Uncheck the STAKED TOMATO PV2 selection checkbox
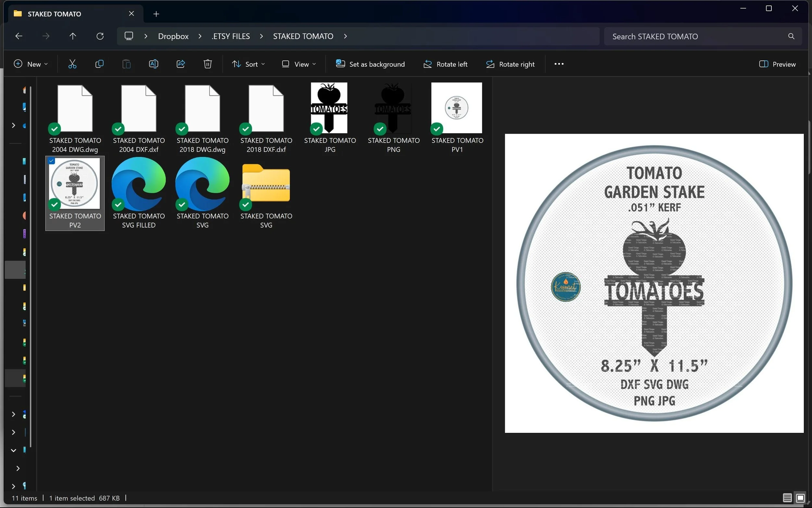The image size is (812, 508). [x=51, y=161]
